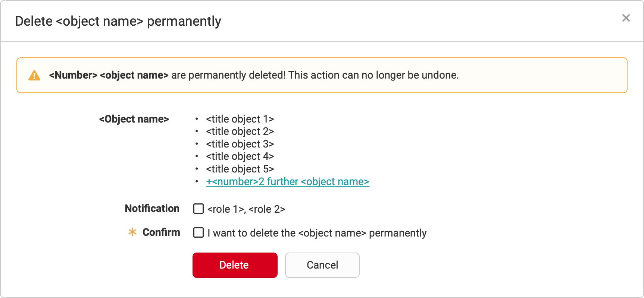Click the <Object name> field label
644x298 pixels.
pos(134,119)
